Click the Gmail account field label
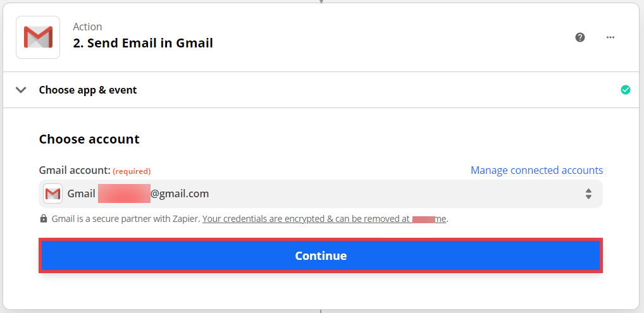 coord(75,170)
